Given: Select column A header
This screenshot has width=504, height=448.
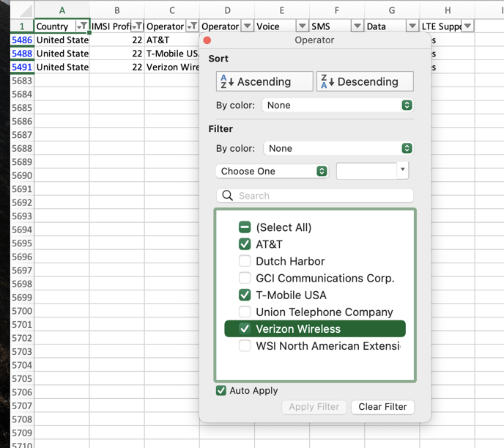Looking at the screenshot, I should pos(62,10).
